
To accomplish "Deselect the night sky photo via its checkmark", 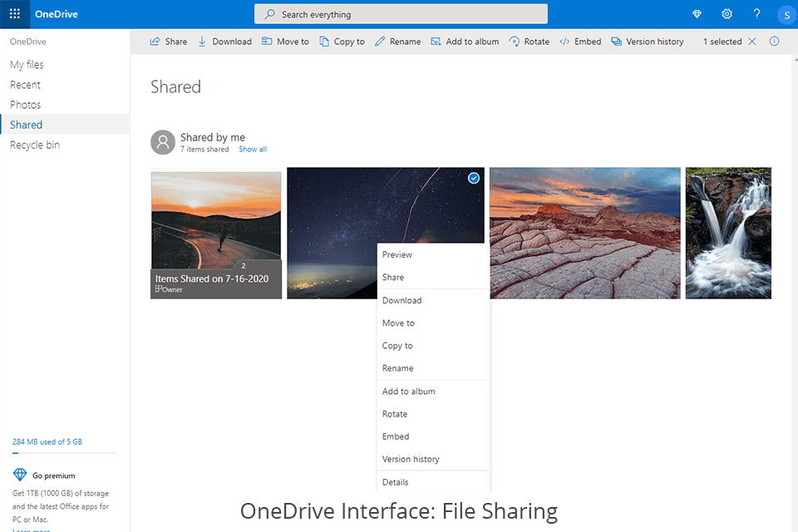I will pyautogui.click(x=473, y=178).
